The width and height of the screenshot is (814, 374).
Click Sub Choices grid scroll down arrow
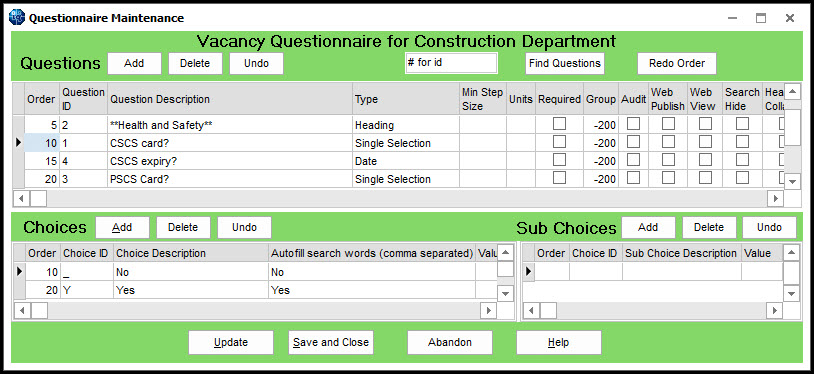(x=791, y=293)
